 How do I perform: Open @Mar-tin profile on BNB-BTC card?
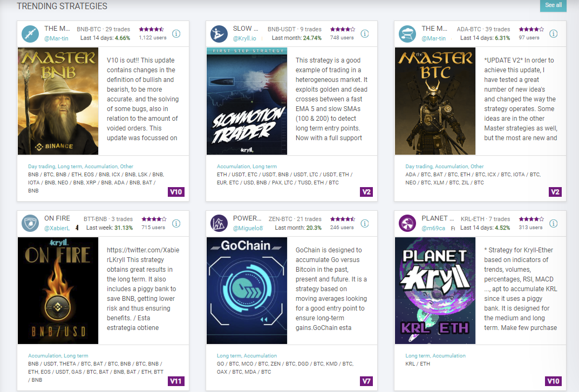56,38
